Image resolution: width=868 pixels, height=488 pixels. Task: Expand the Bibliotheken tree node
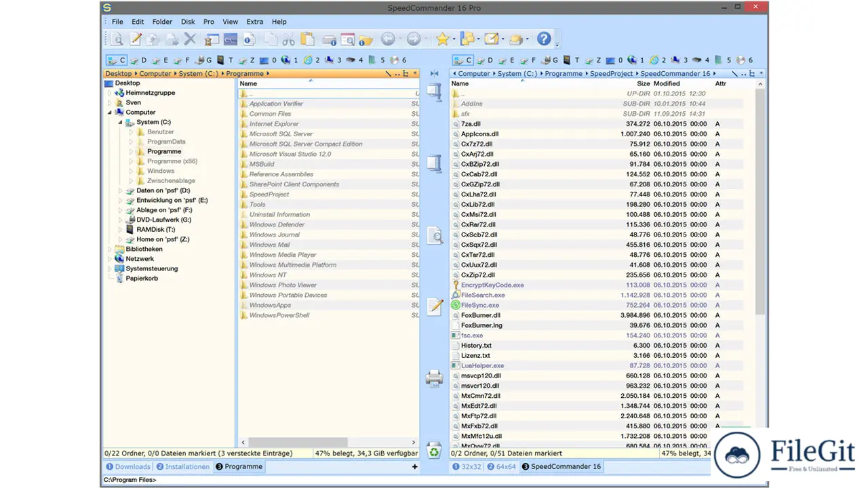[x=110, y=249]
